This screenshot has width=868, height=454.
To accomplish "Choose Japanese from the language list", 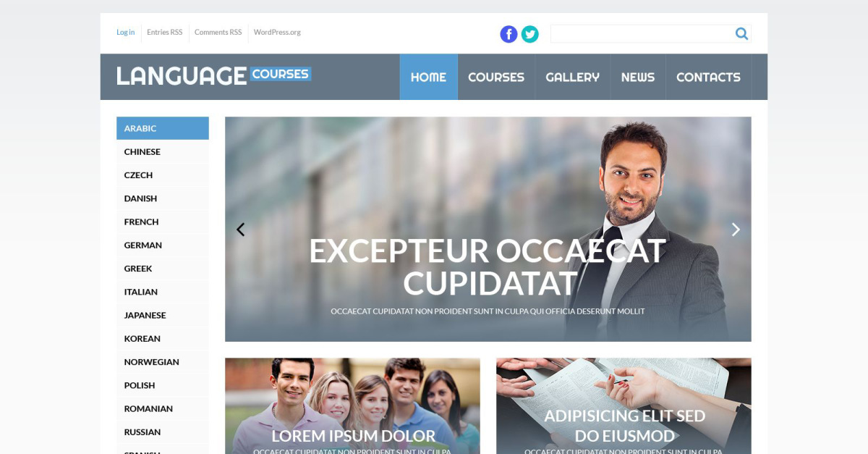I will [x=163, y=315].
